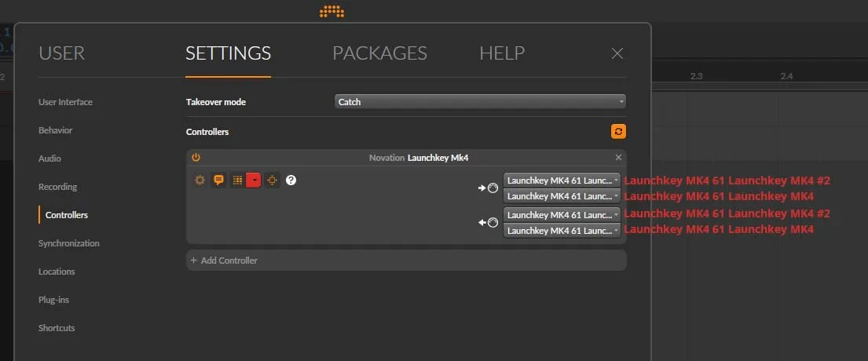Viewport: 868px width, 361px height.
Task: Open the Takeover mode dropdown
Action: point(479,102)
